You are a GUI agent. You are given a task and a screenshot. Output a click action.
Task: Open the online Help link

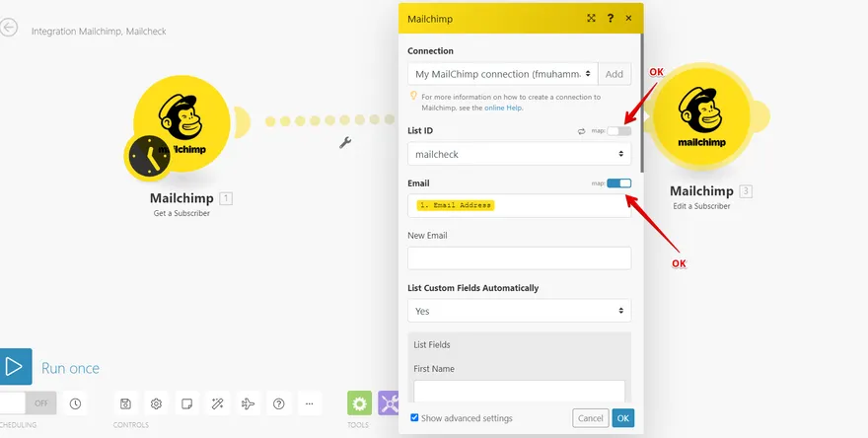coord(503,108)
